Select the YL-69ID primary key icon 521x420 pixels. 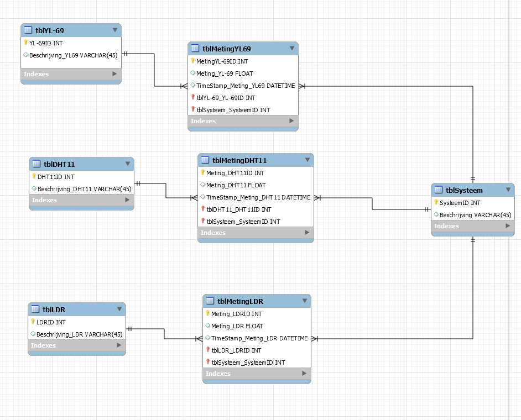click(25, 43)
